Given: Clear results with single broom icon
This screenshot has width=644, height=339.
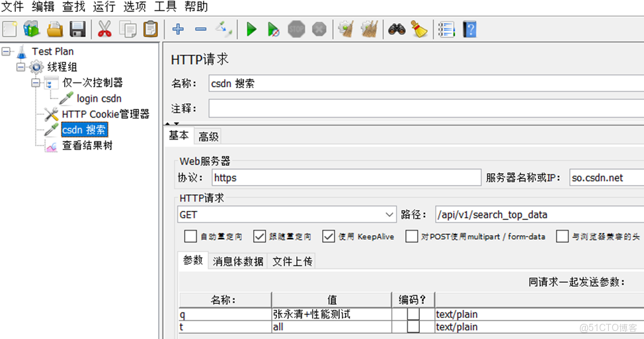Looking at the screenshot, I should coord(346,29).
